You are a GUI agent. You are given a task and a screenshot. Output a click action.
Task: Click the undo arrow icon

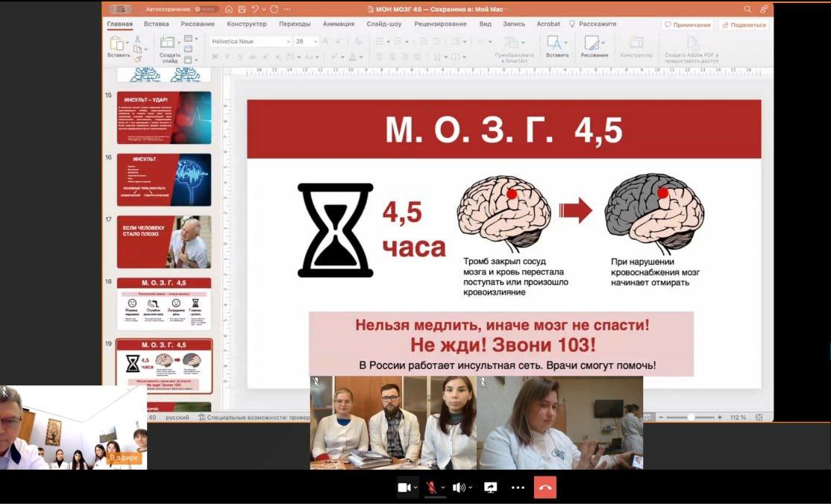point(255,10)
